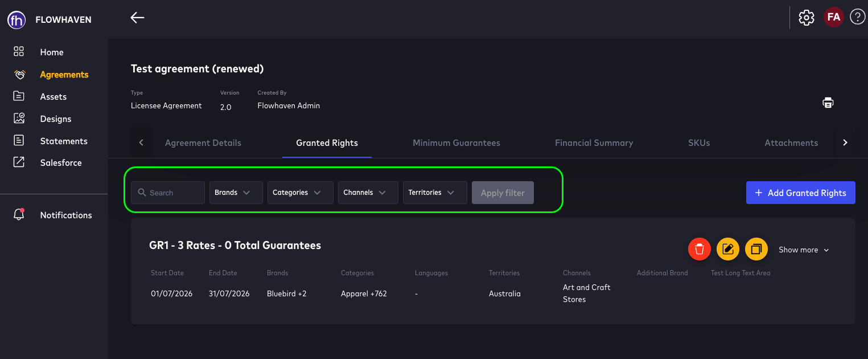This screenshot has width=868, height=359.
Task: Delete GR1 using the red trash icon
Action: tap(700, 249)
